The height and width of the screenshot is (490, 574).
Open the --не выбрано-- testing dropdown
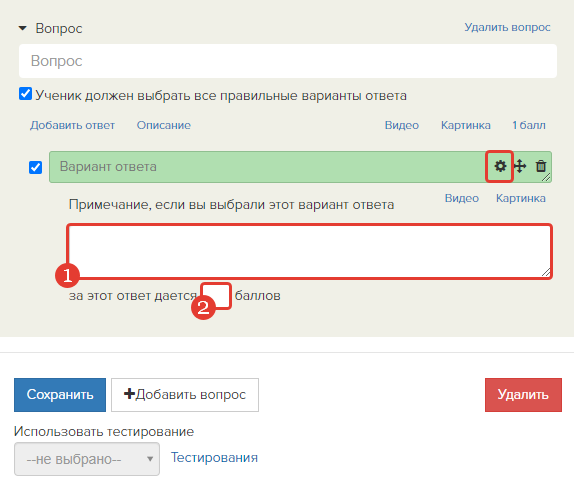click(87, 459)
